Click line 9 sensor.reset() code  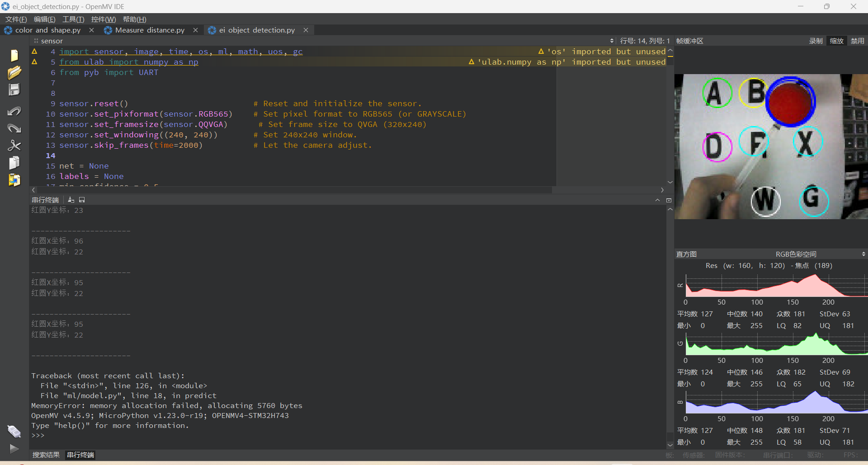click(x=94, y=103)
